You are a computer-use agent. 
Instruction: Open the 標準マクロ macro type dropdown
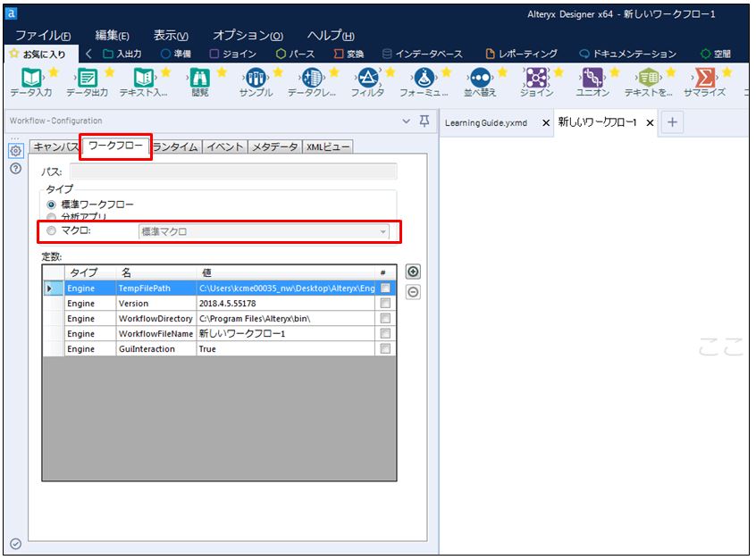(x=264, y=231)
